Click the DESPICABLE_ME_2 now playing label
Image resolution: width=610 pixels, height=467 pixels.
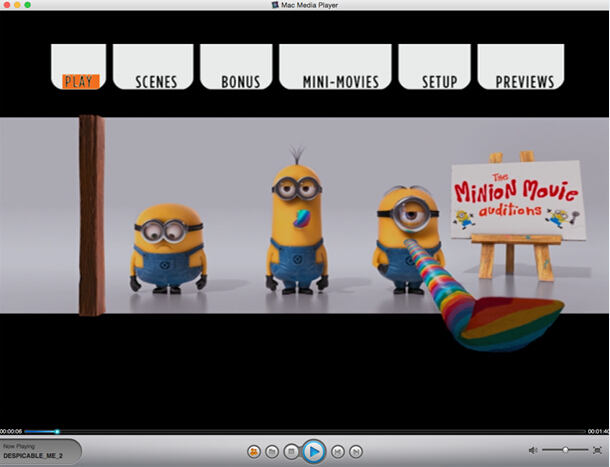(x=33, y=456)
